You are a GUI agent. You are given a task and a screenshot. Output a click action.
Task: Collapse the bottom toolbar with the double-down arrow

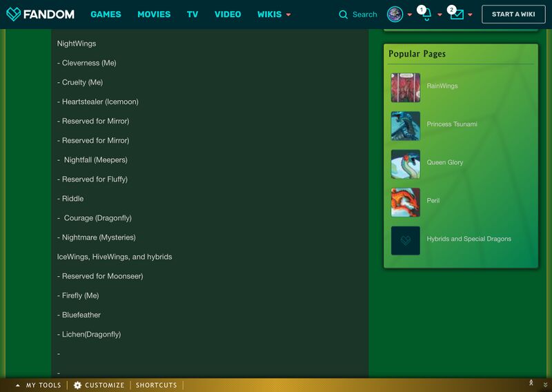click(545, 385)
